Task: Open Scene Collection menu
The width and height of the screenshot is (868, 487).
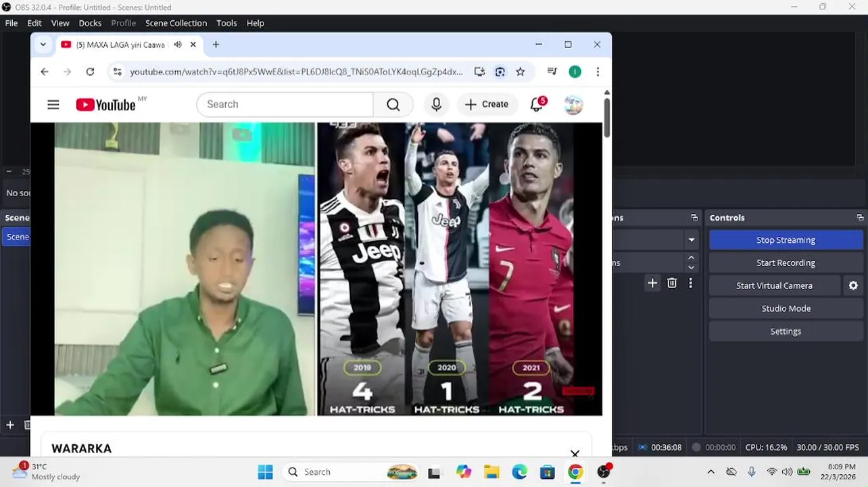Action: [176, 23]
